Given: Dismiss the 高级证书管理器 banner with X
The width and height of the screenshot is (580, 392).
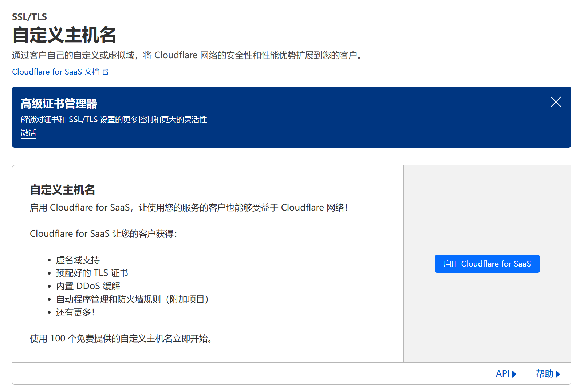Looking at the screenshot, I should (x=556, y=102).
